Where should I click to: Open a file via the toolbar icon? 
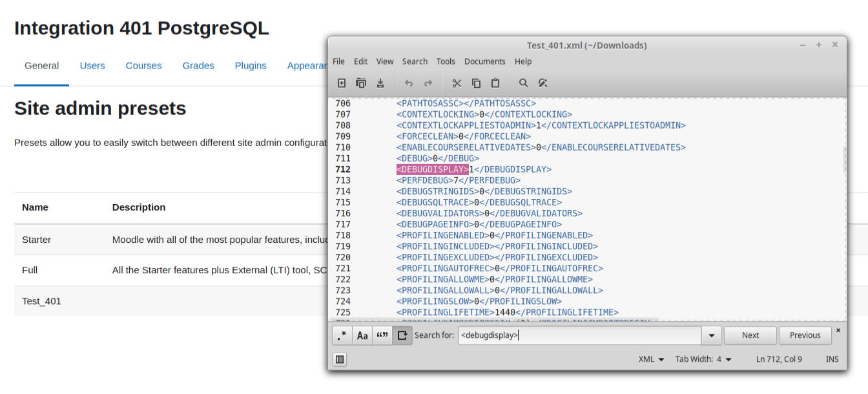pos(361,83)
